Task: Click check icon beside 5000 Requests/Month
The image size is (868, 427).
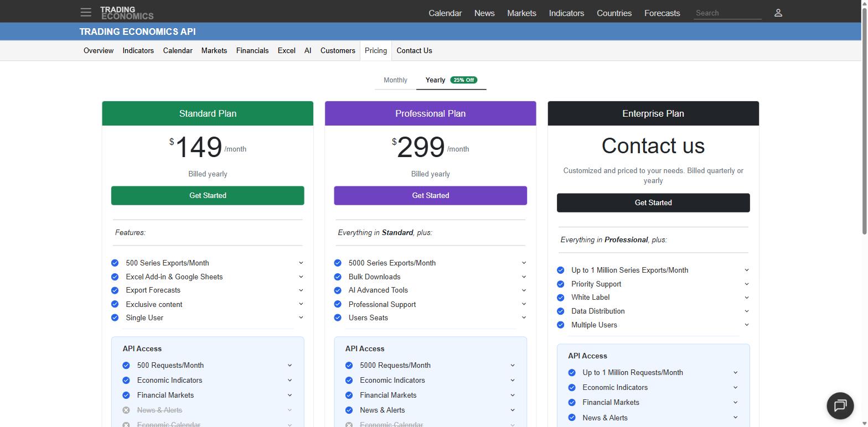Action: (x=349, y=365)
